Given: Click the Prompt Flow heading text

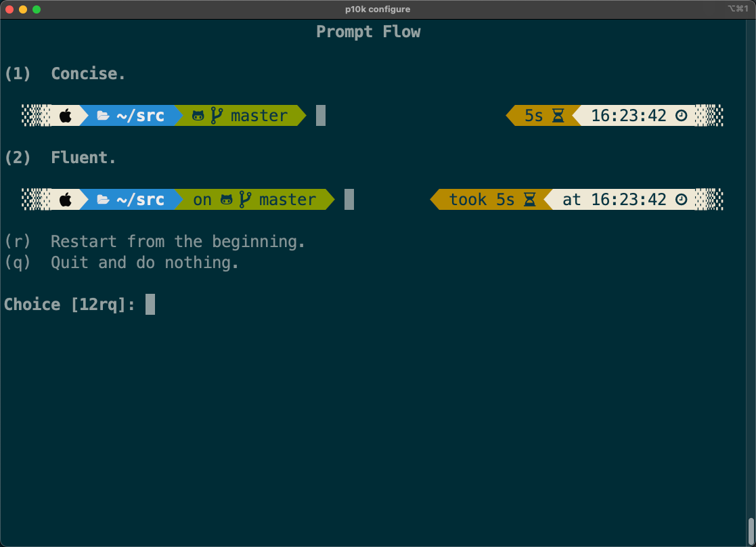Looking at the screenshot, I should (368, 32).
